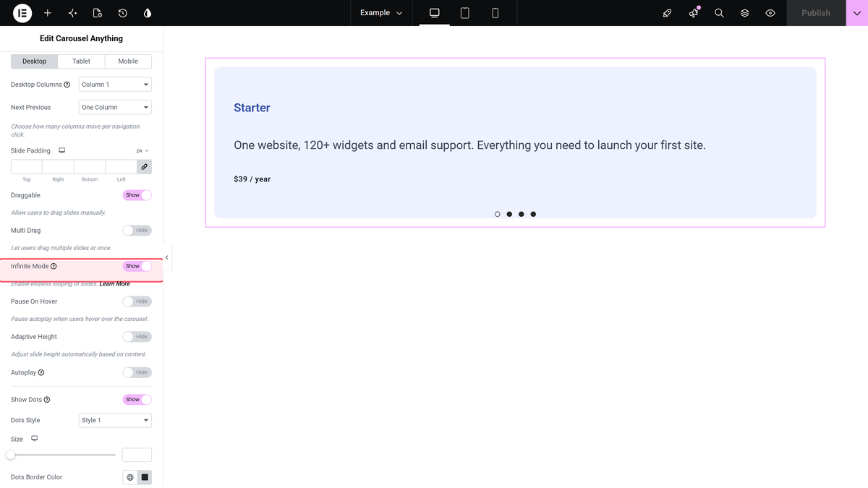Open the AI sparkle tool
Viewport: 868px width, 488px height.
coord(72,13)
